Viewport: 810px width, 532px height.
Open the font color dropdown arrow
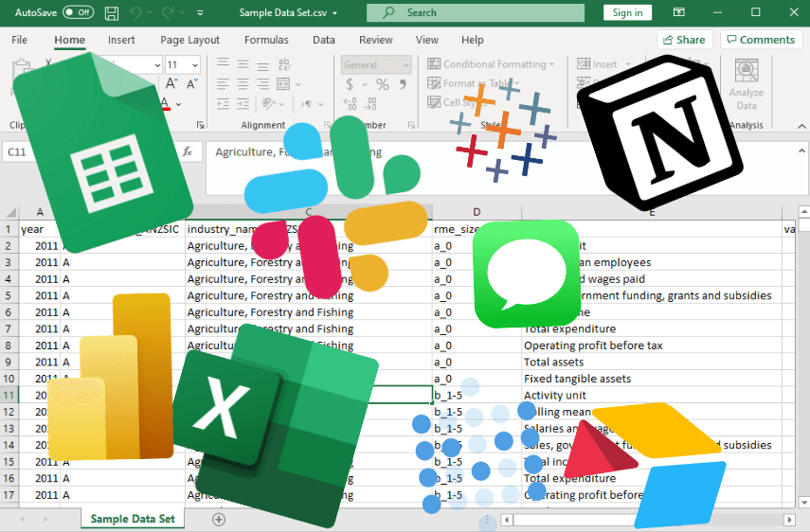click(x=179, y=104)
